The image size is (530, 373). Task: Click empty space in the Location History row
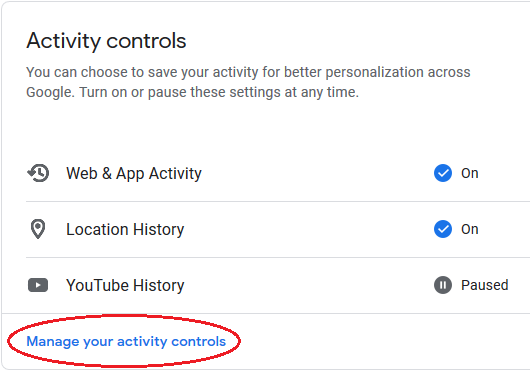pos(309,229)
